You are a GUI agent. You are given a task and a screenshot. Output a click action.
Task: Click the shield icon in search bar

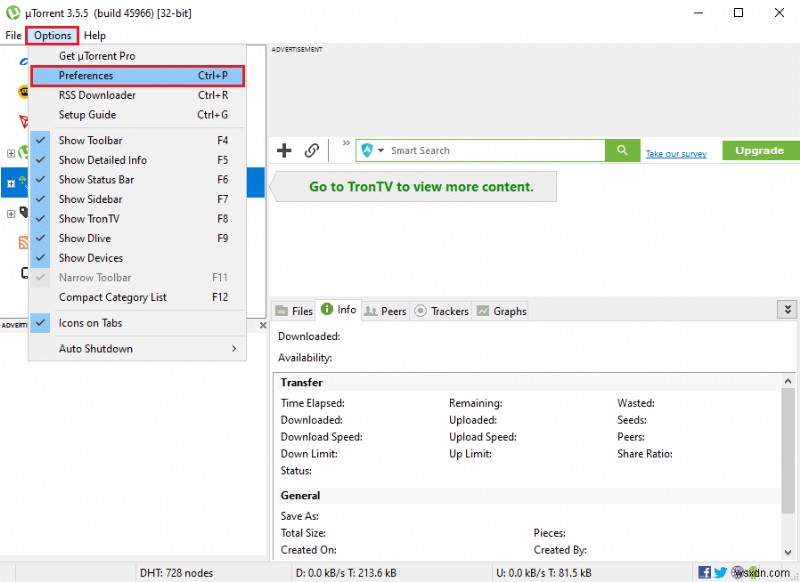[367, 150]
